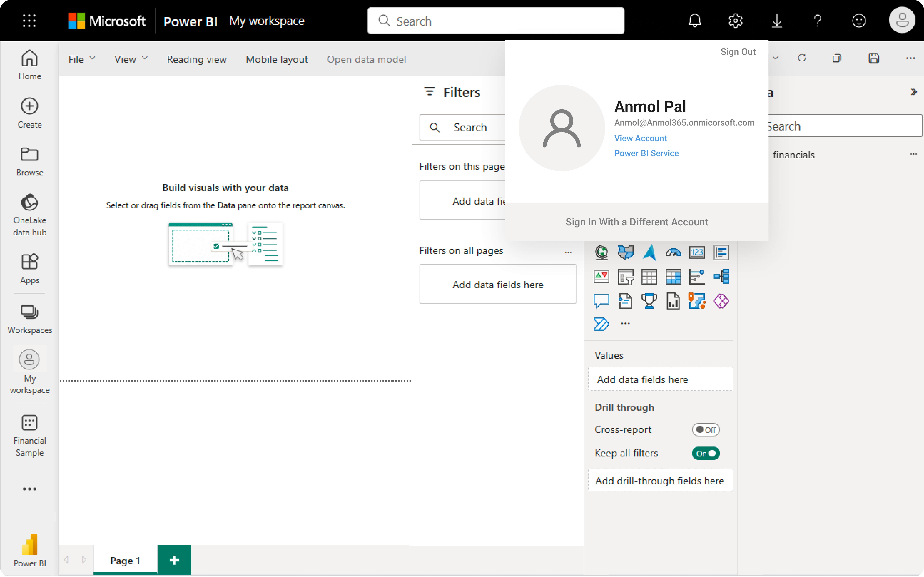
Task: Select the Map visual icon
Action: click(x=601, y=252)
